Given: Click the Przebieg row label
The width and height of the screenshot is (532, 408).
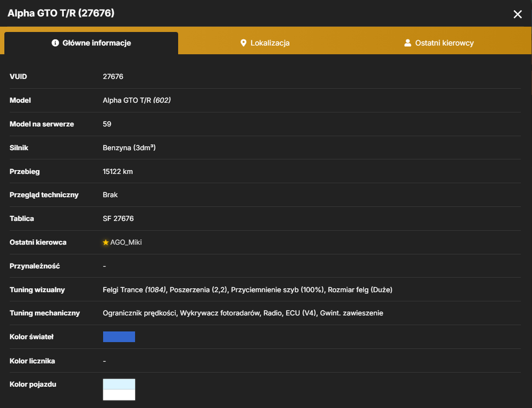Looking at the screenshot, I should click(x=24, y=172).
